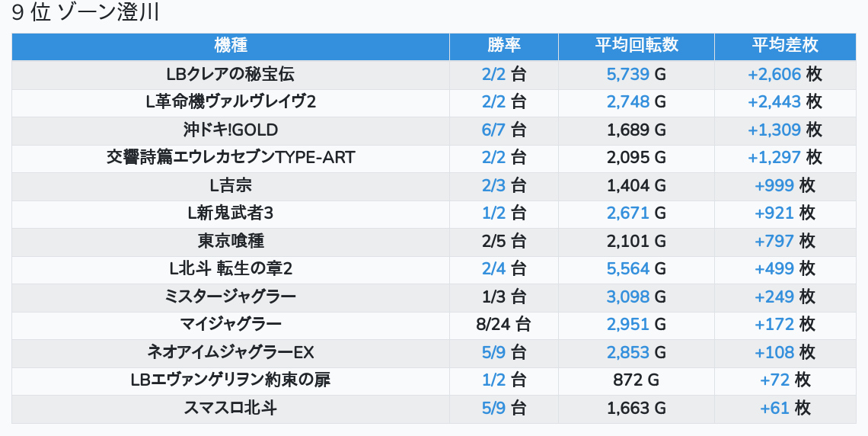Click the +2,606 枚 average difference value

tap(784, 74)
